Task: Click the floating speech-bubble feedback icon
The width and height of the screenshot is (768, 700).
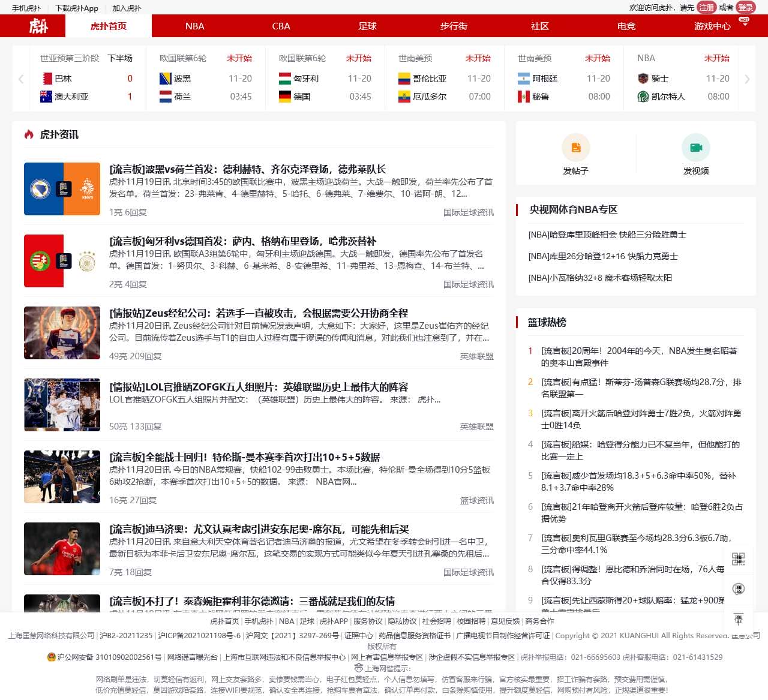Action: 739,589
